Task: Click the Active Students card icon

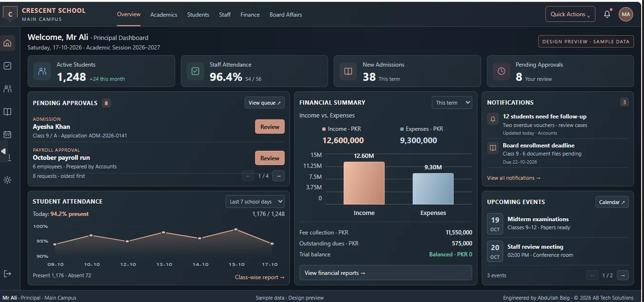Action: pyautogui.click(x=42, y=71)
